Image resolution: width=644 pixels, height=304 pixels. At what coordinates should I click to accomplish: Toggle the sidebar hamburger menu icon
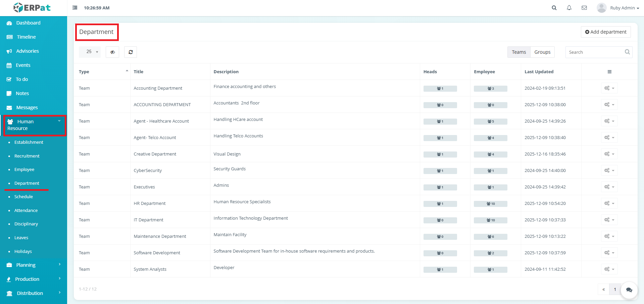(75, 8)
